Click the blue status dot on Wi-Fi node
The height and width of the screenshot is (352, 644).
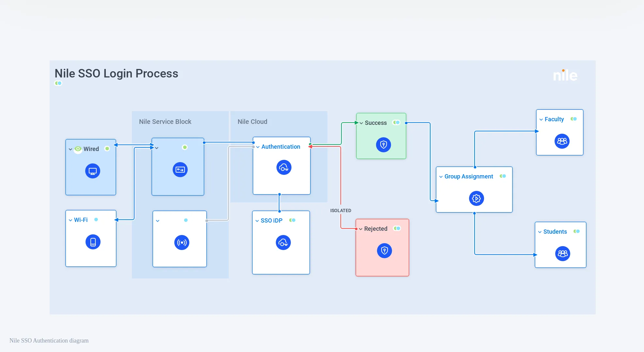tap(96, 220)
